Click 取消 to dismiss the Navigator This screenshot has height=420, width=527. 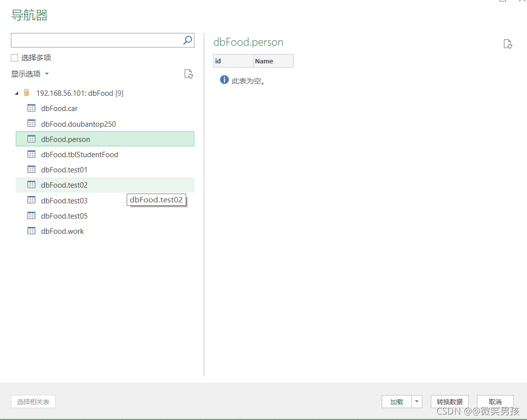495,401
